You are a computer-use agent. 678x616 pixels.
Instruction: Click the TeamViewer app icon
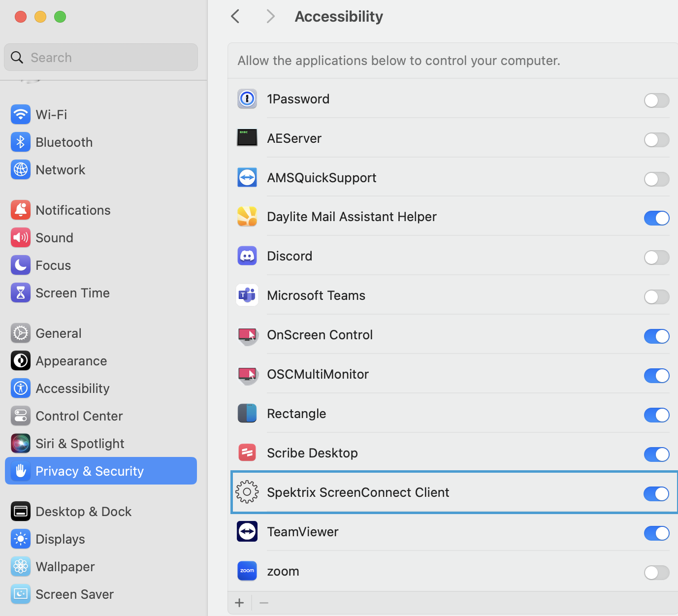pyautogui.click(x=247, y=531)
